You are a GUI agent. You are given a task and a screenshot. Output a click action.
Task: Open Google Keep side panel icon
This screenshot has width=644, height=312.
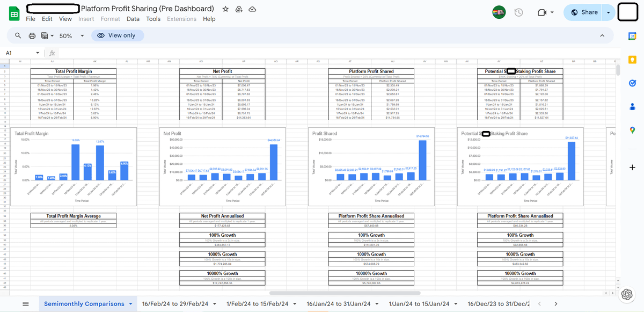(x=632, y=60)
